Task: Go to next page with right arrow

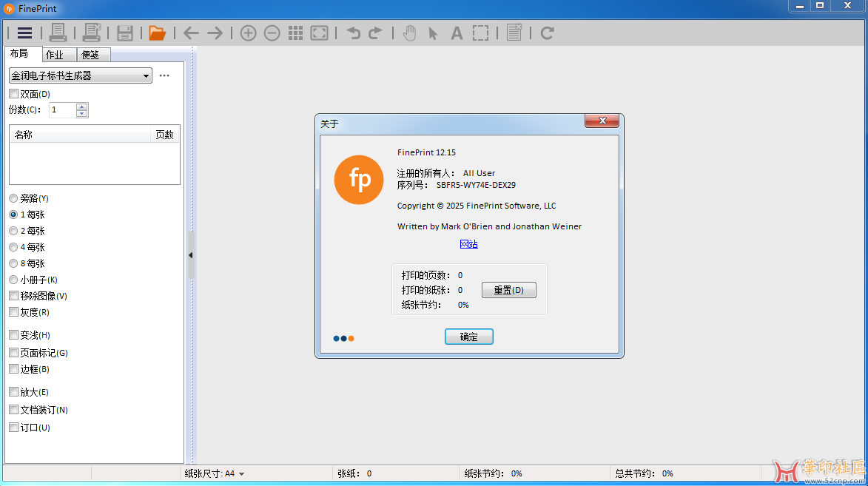Action: (x=215, y=33)
